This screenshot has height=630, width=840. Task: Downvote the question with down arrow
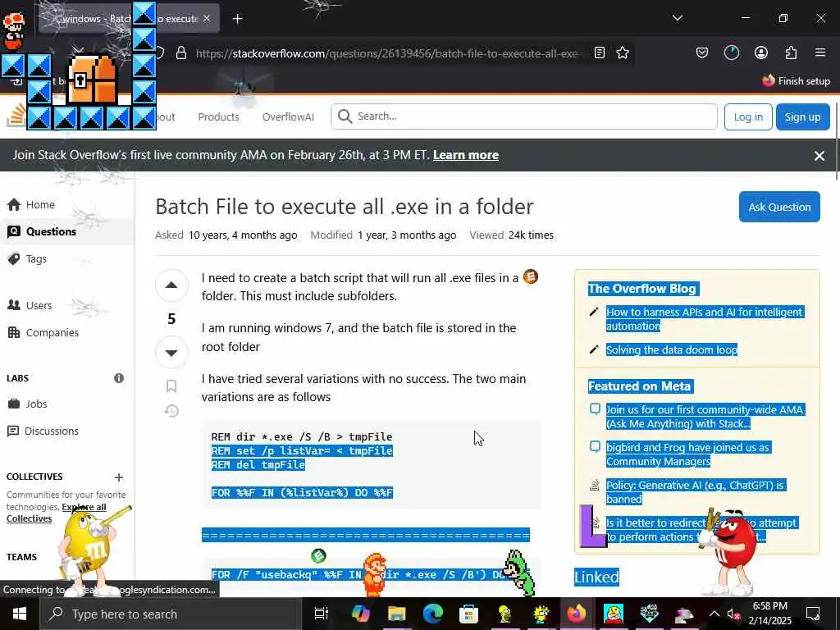click(x=171, y=353)
